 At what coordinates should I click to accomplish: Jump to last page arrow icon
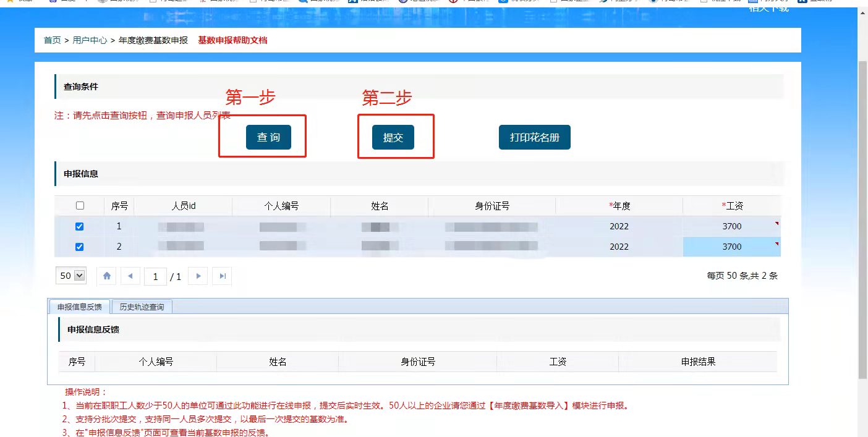tap(223, 276)
